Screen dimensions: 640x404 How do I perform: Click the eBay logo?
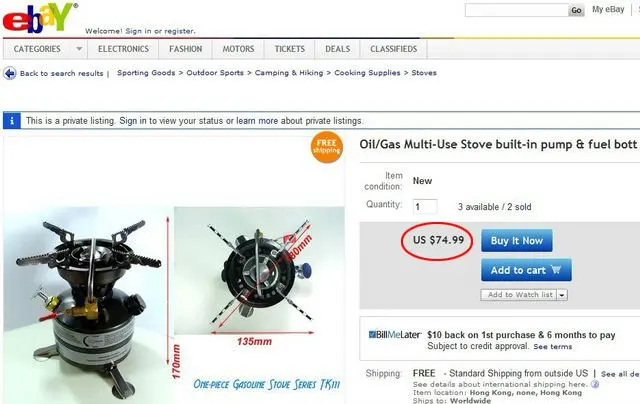pyautogui.click(x=40, y=18)
